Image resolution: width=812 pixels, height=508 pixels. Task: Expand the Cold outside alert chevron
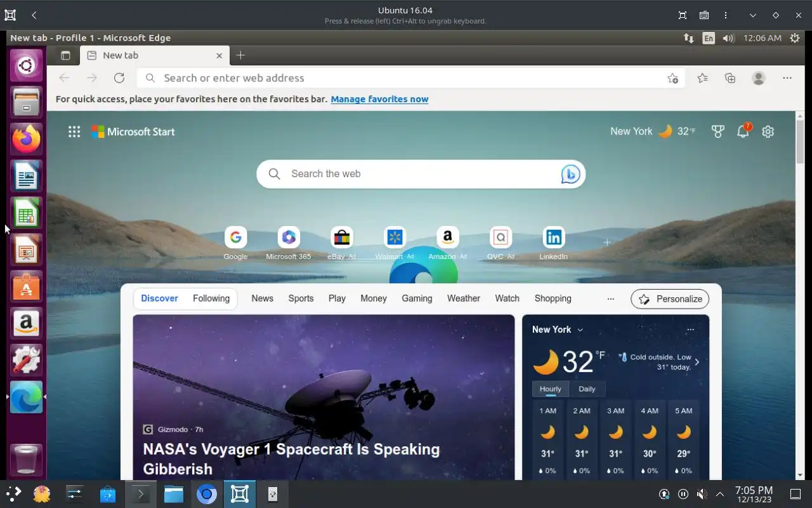(697, 362)
